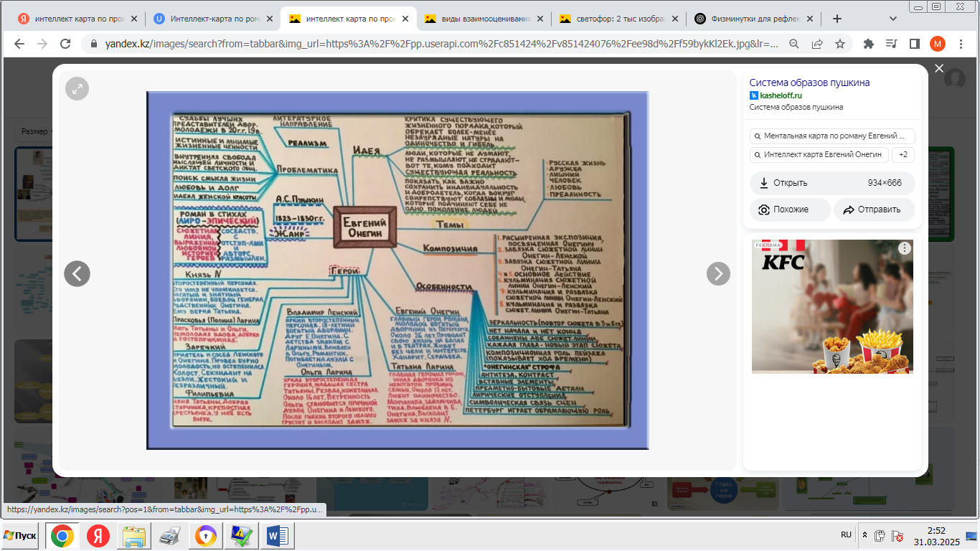The image size is (980, 551).
Task: Toggle Chrome side panel
Action: (x=914, y=44)
